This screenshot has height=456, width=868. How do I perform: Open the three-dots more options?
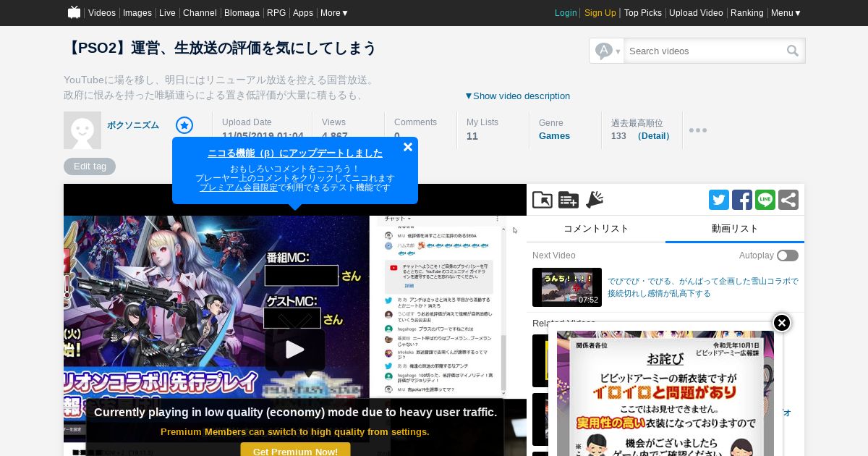click(698, 130)
